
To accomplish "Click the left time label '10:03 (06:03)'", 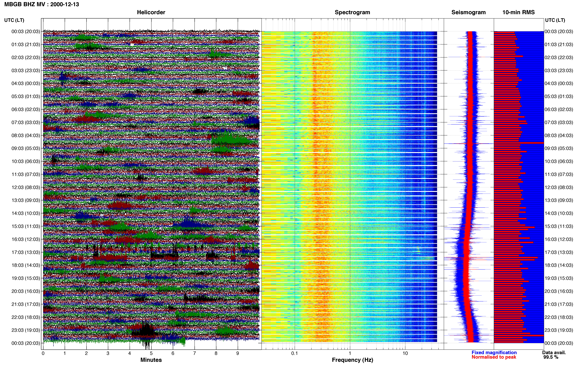I will 26,161.
